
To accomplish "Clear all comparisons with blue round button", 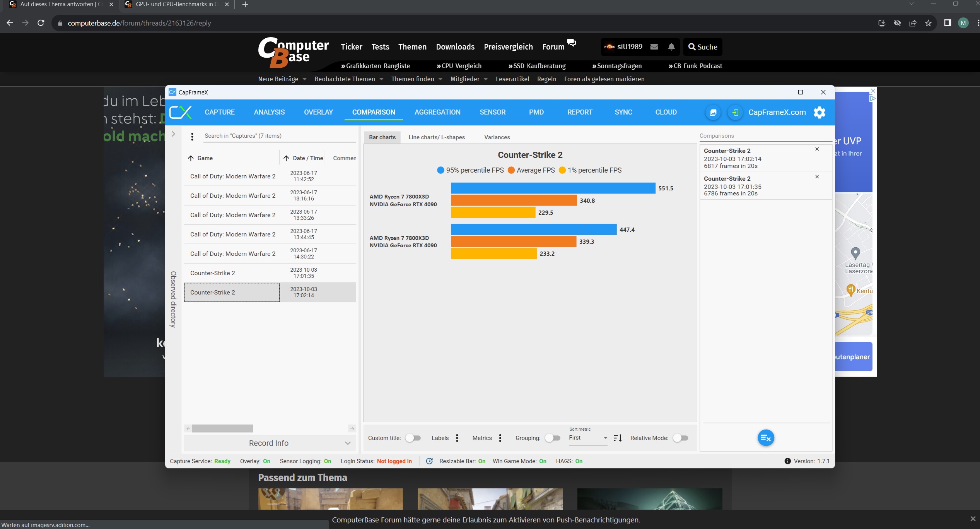I will click(765, 438).
